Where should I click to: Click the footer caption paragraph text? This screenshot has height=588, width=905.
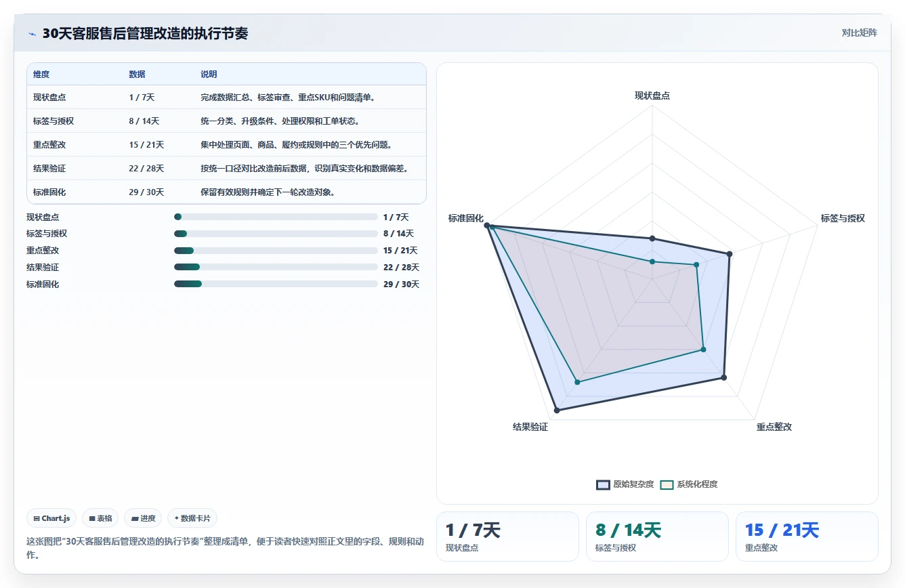point(226,548)
